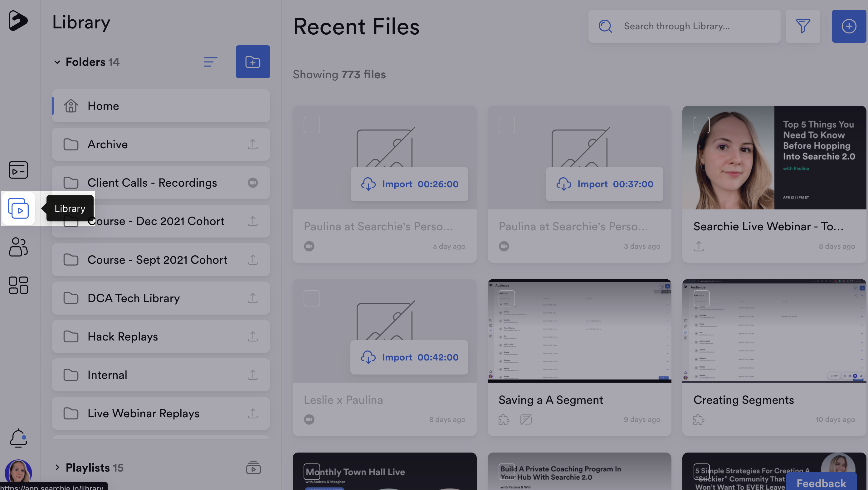Screen dimensions: 868x490
Task: Click the sort folders icon
Action: click(211, 62)
